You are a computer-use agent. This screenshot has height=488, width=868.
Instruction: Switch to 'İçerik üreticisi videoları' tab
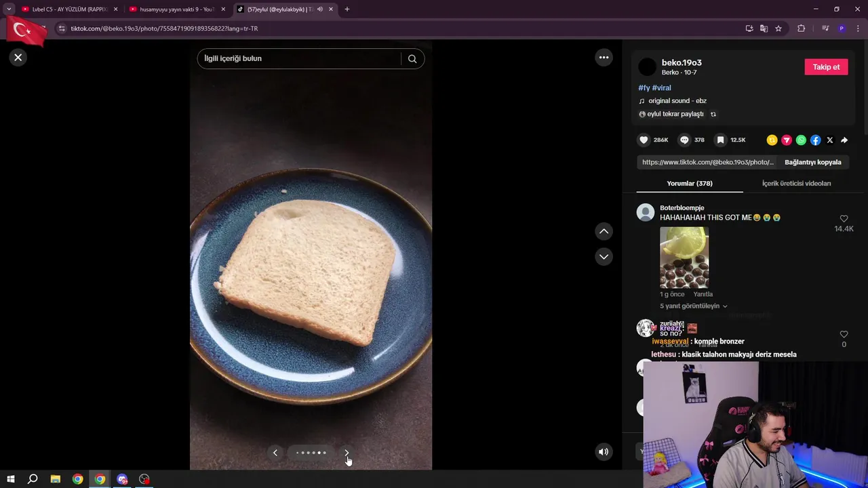[796, 184]
